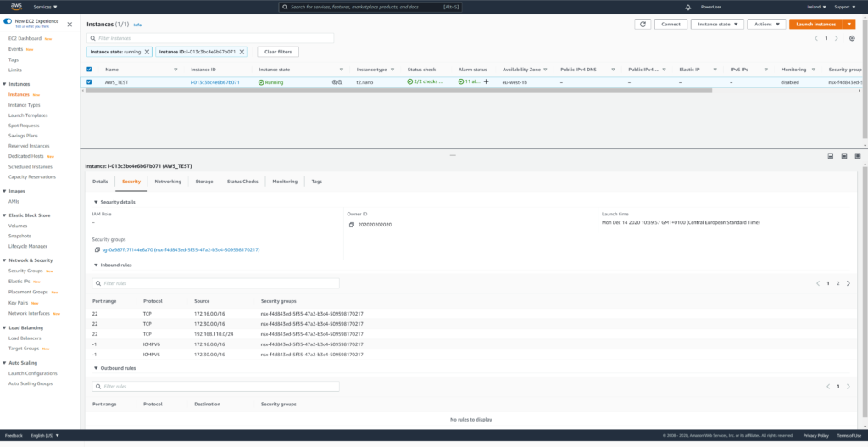The image size is (868, 447).
Task: Click the Feedback footer link
Action: coord(14,435)
